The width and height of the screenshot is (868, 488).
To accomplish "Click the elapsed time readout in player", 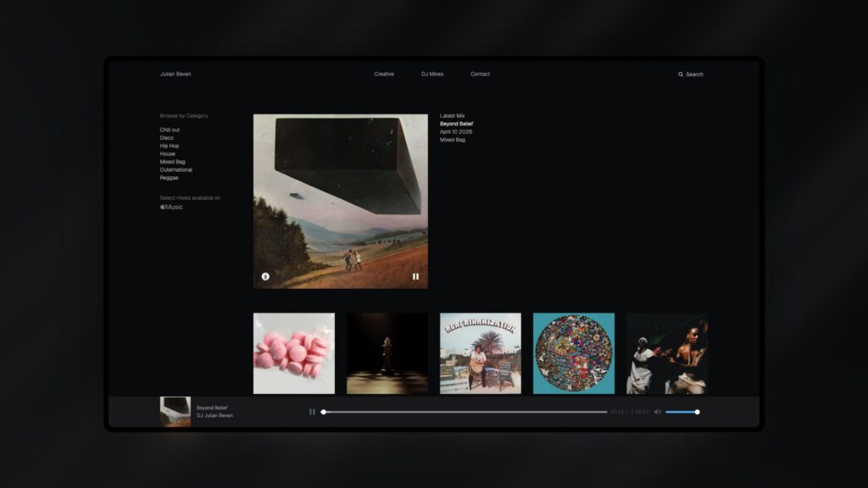I will [x=617, y=412].
